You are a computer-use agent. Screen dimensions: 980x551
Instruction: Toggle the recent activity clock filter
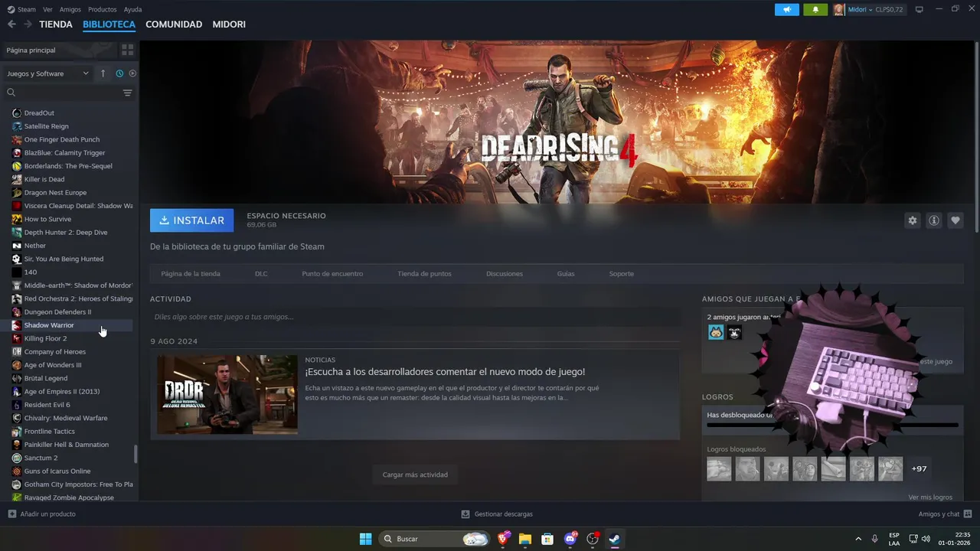(119, 73)
